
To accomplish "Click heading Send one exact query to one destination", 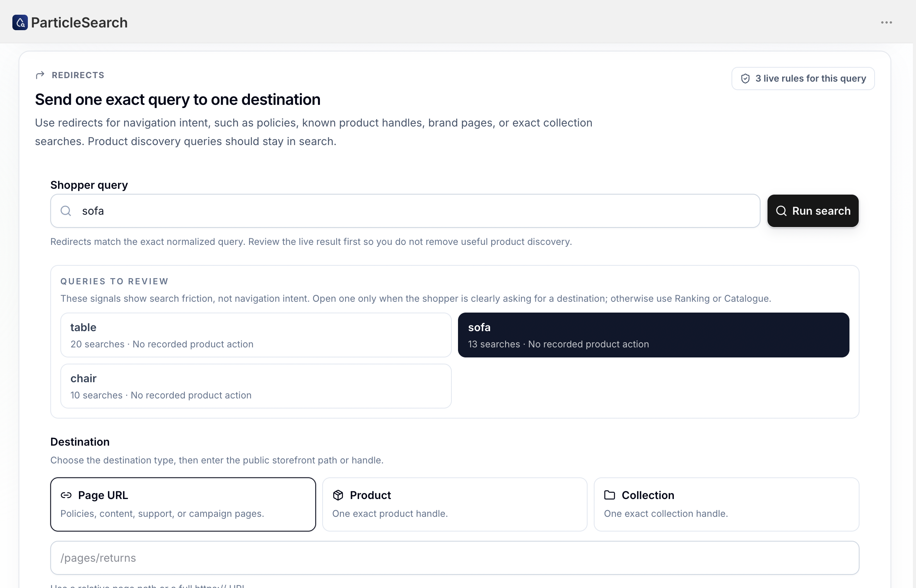I will 178,99.
